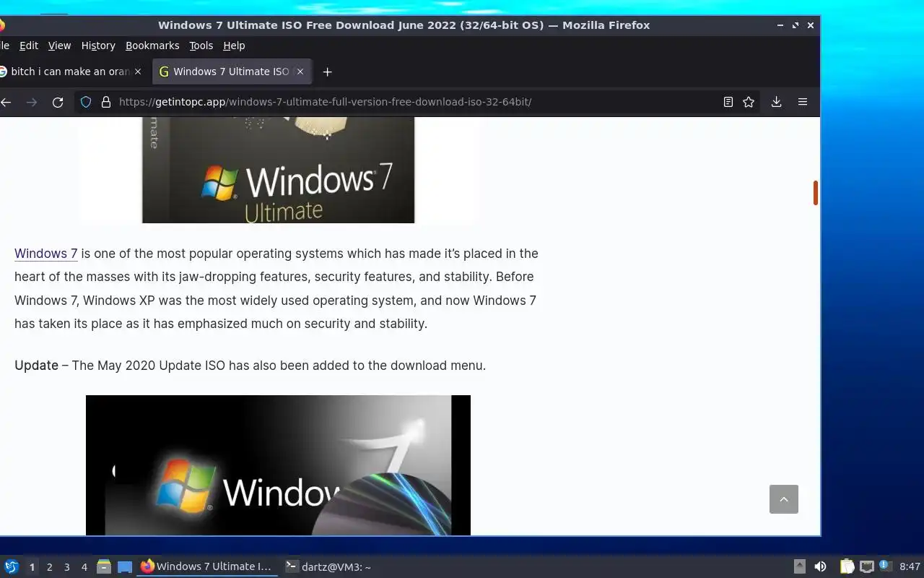Click the Firefox icon on the taskbar window button

click(147, 566)
